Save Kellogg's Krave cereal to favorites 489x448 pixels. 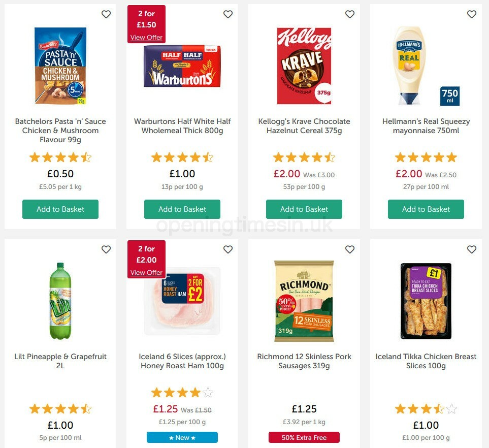350,14
